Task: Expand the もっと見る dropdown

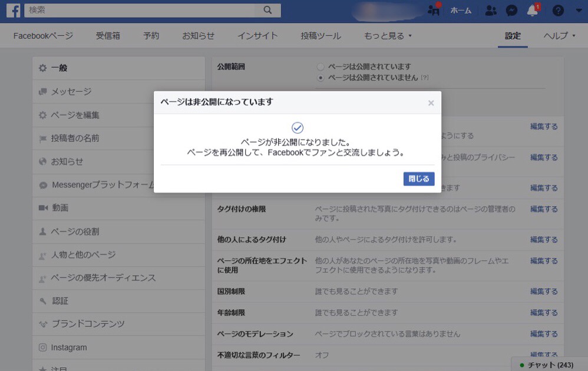Action: coord(385,36)
